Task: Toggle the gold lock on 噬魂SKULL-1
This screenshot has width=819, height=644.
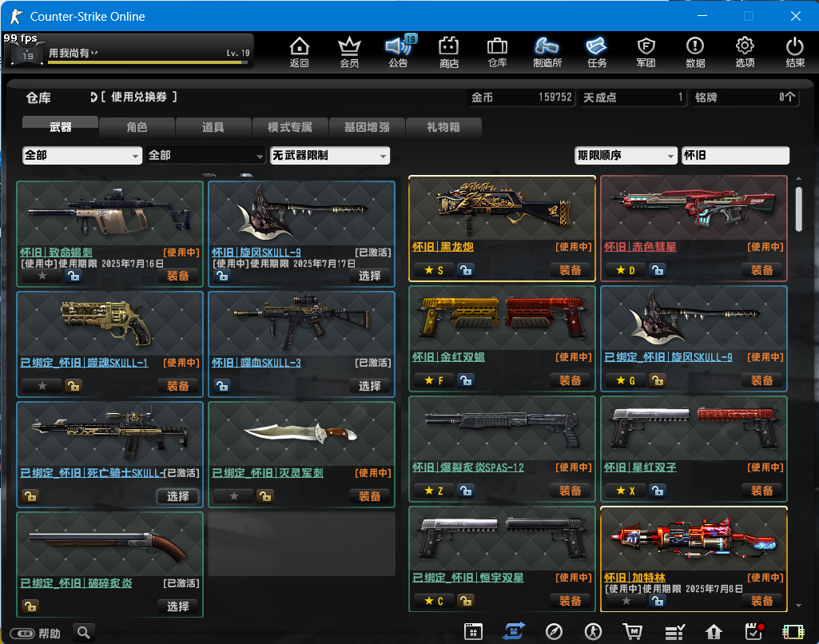Action: click(x=74, y=386)
